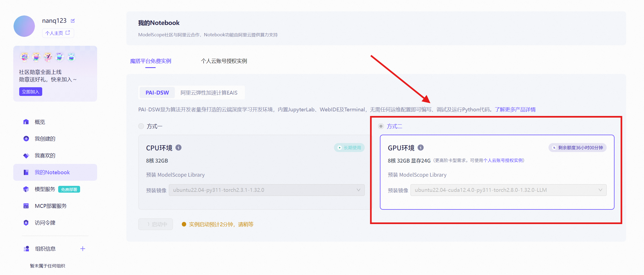
Task: Switch to the 魔搭平台免费实例 tab
Action: pyautogui.click(x=150, y=61)
